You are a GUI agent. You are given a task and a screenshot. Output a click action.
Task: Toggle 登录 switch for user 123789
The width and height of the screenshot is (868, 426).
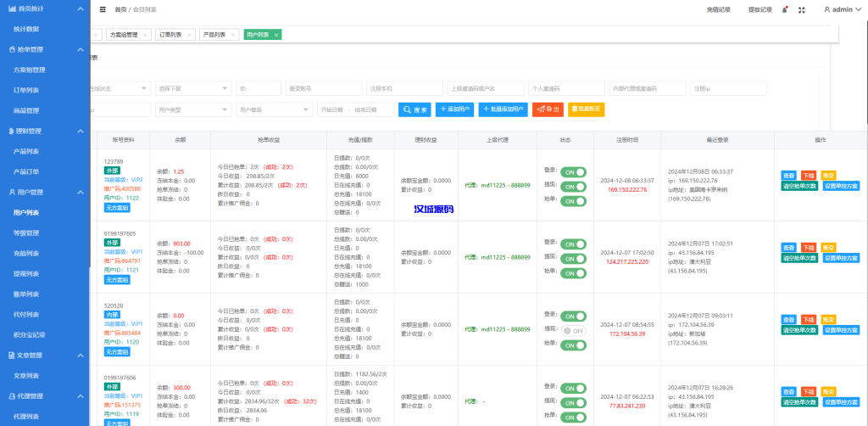[573, 171]
